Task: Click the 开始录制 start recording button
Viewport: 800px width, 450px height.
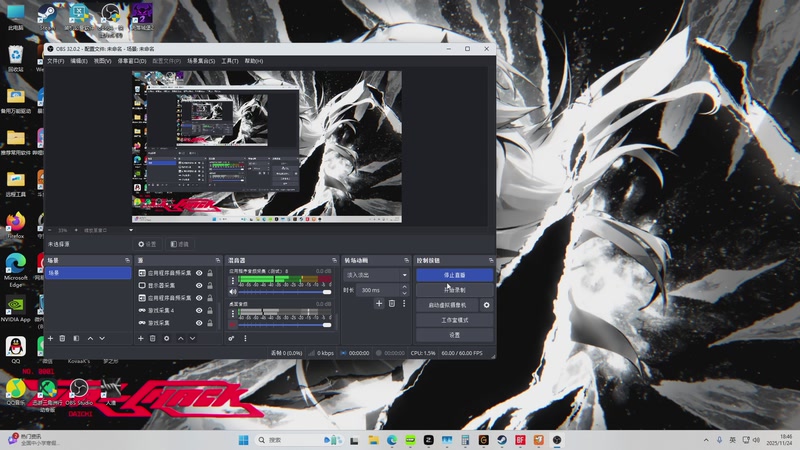Action: pos(455,290)
